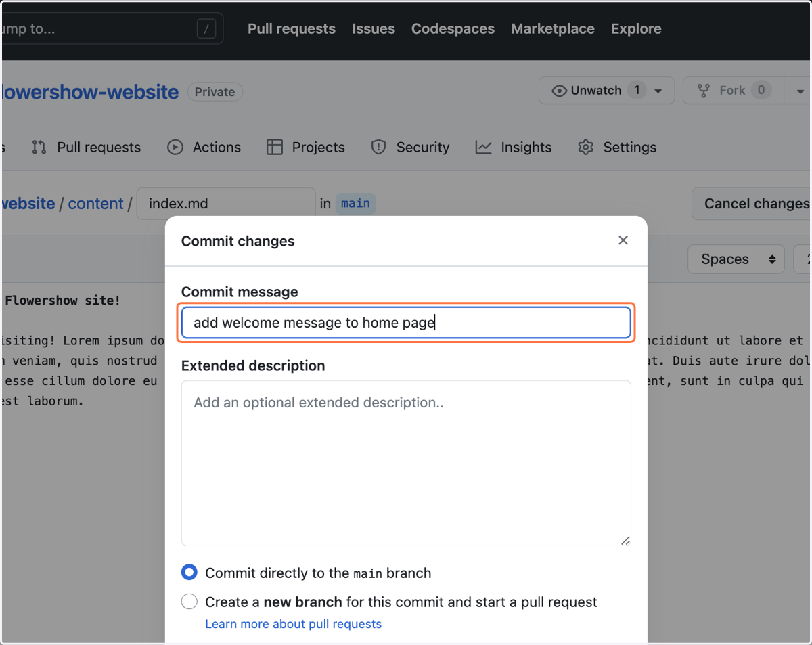Click the slash shortcut icon in search
Screen dimensions: 812x645
[206, 29]
